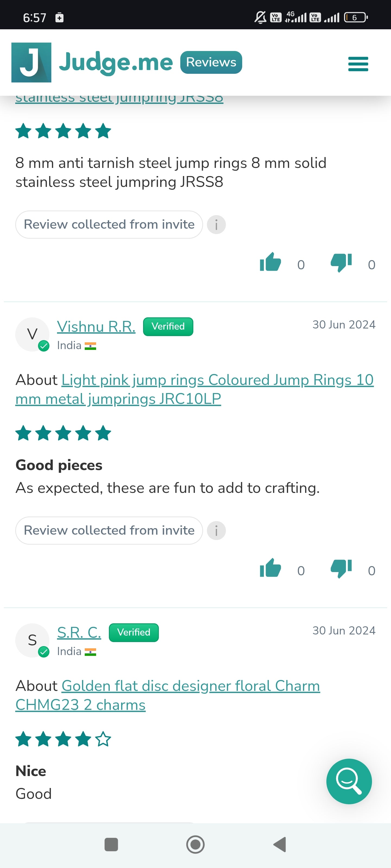Screen dimensions: 391x868
Task: Thumbs up Vishnu R.R.'s review
Action: 270,568
